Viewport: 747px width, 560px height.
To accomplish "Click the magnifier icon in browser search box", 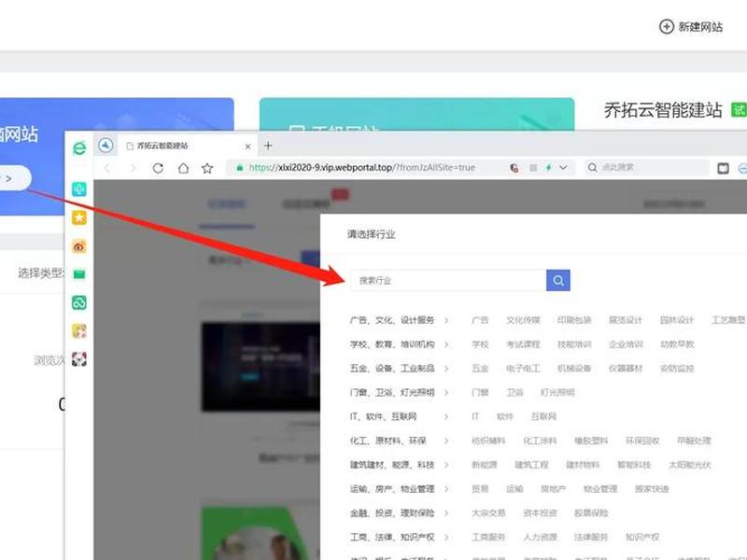I will click(592, 168).
